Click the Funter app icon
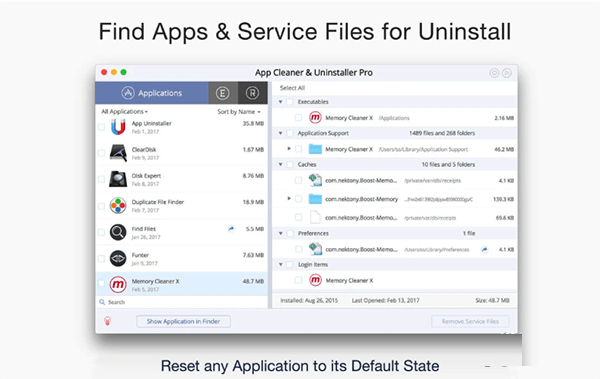This screenshot has width=600, height=379. [x=118, y=258]
